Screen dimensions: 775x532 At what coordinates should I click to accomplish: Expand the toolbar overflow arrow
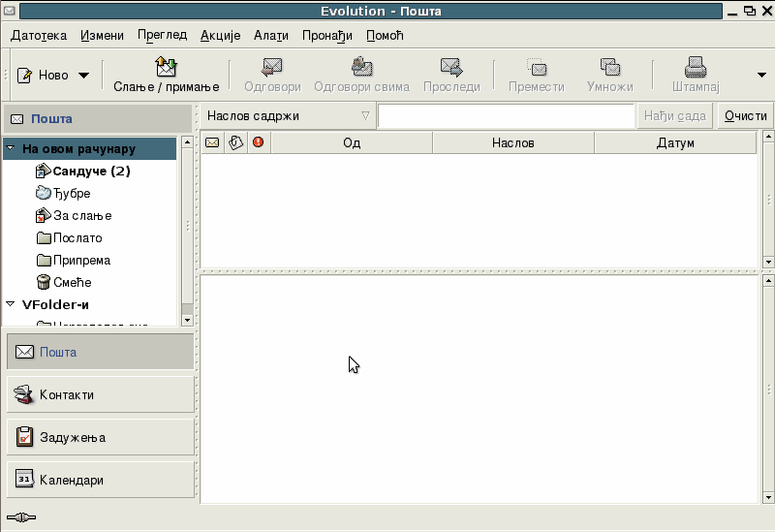click(x=761, y=76)
